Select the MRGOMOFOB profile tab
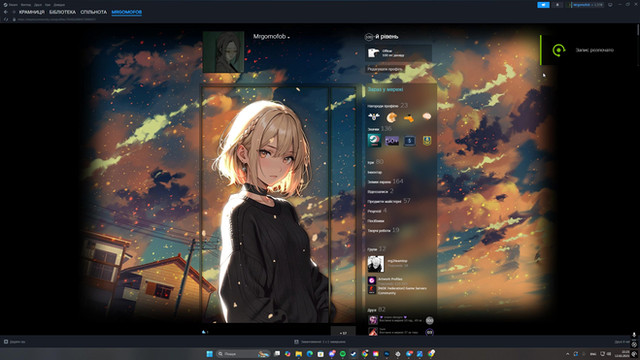 (127, 12)
